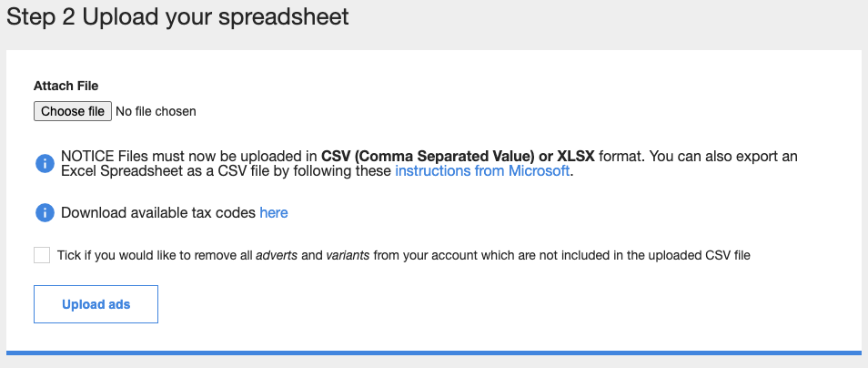Open the Choose file picker button
This screenshot has width=868, height=368.
click(x=73, y=111)
